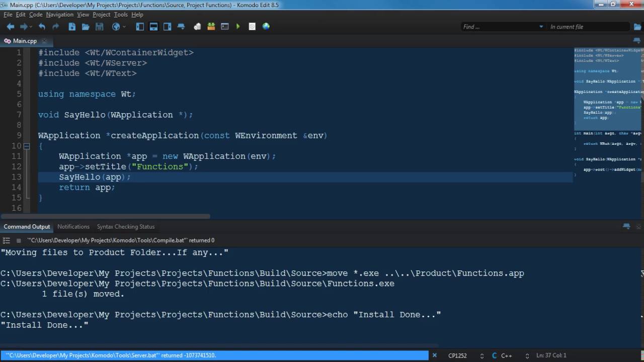The image size is (644, 362).
Task: Create a new file
Action: (72, 27)
